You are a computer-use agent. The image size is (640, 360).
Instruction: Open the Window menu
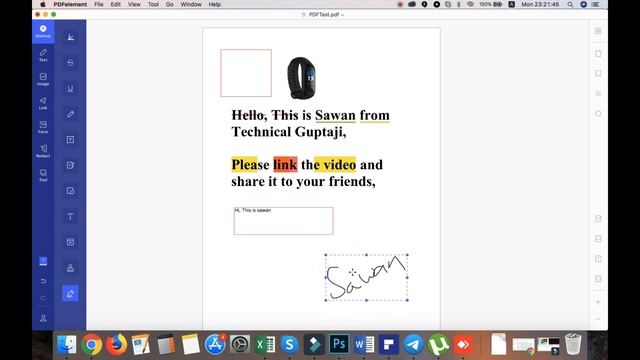191,4
